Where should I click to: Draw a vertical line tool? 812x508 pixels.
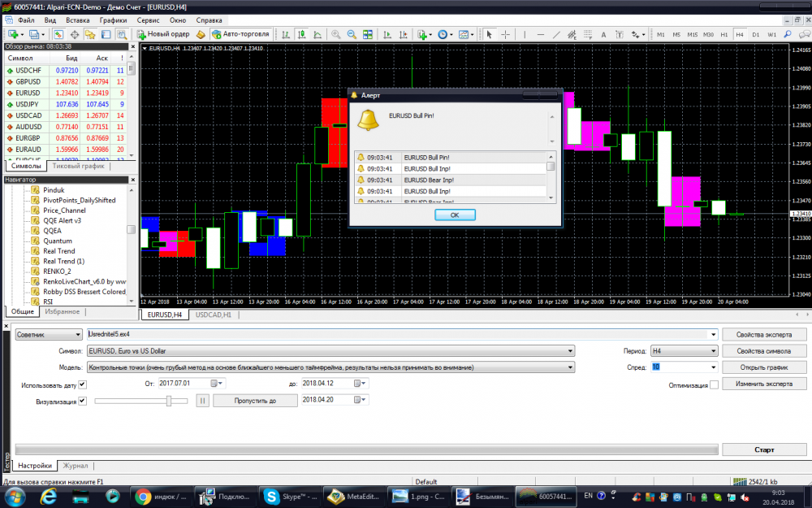pyautogui.click(x=525, y=34)
